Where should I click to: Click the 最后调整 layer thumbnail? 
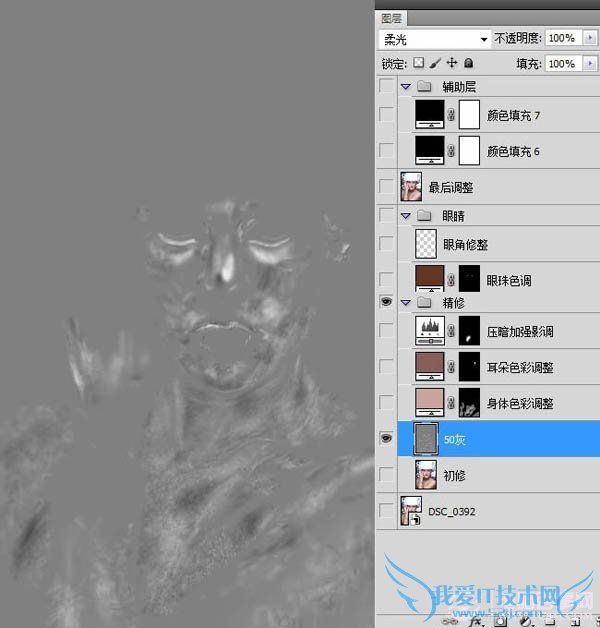point(411,187)
